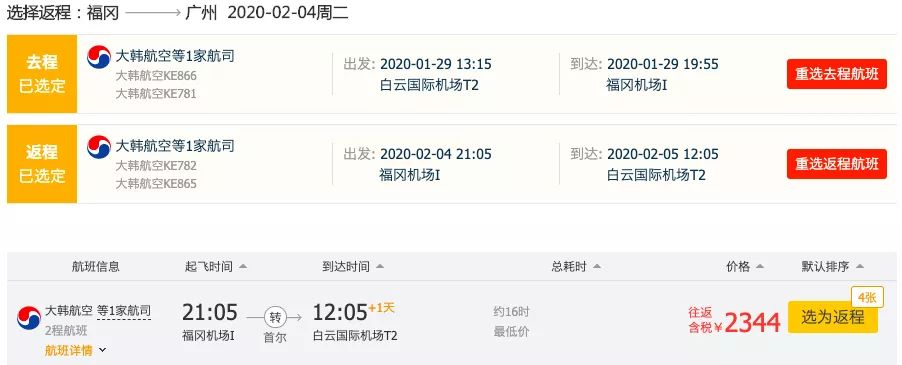Click 大韩航空KE866 flight number text

click(x=156, y=76)
